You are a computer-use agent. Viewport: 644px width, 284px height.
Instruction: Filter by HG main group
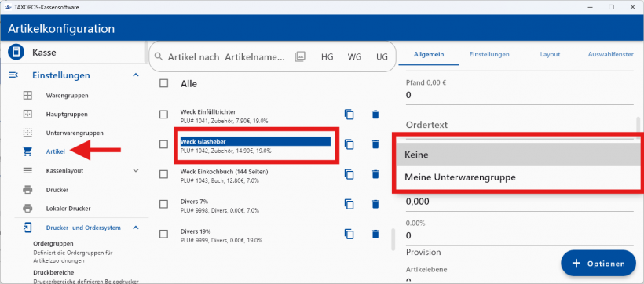(327, 57)
